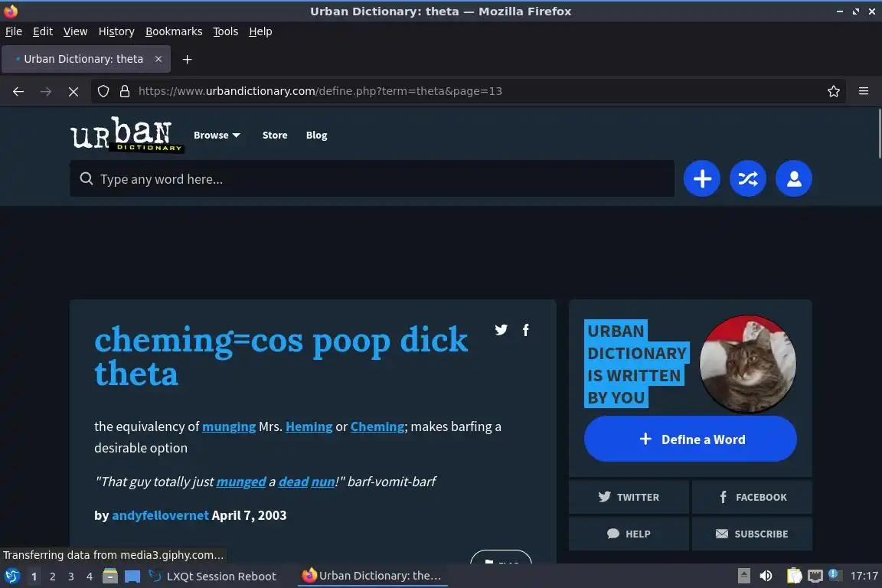Image resolution: width=882 pixels, height=588 pixels.
Task: Expand the Browse dropdown
Action: pyautogui.click(x=217, y=135)
